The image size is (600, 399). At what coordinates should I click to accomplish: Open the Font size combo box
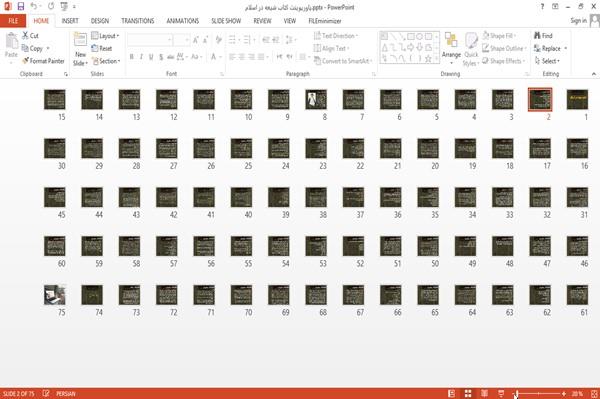click(x=181, y=40)
